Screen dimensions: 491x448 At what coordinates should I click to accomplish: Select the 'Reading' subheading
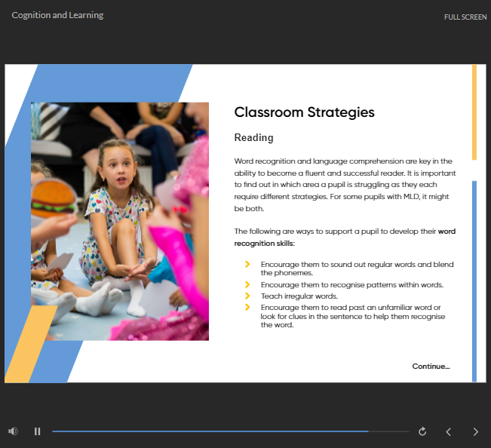coord(253,138)
